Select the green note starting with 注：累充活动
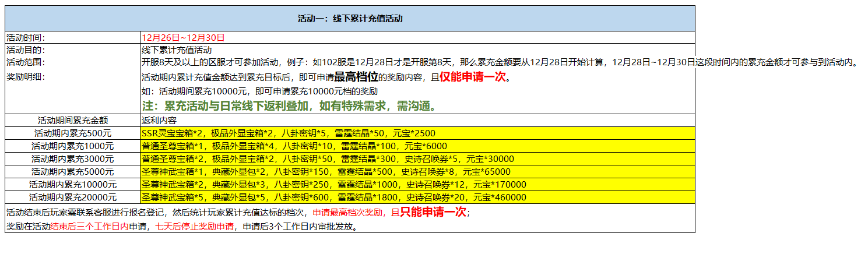Viewport: 868px width, 261px height. coord(289,107)
